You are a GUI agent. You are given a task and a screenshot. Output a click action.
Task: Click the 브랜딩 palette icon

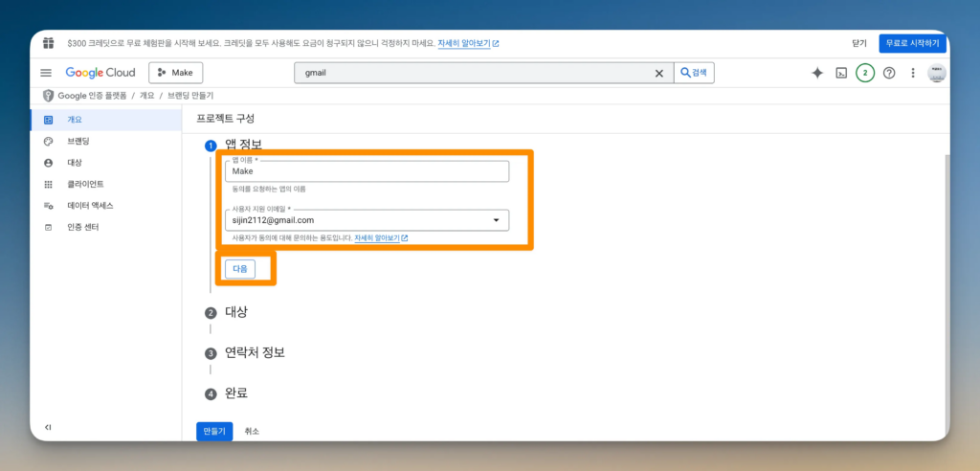(48, 142)
